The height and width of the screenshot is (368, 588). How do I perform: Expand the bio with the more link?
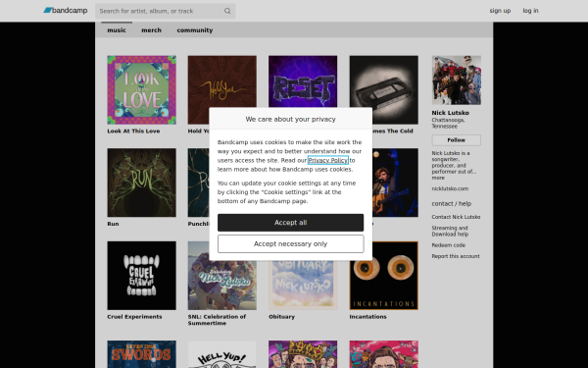[x=438, y=178]
